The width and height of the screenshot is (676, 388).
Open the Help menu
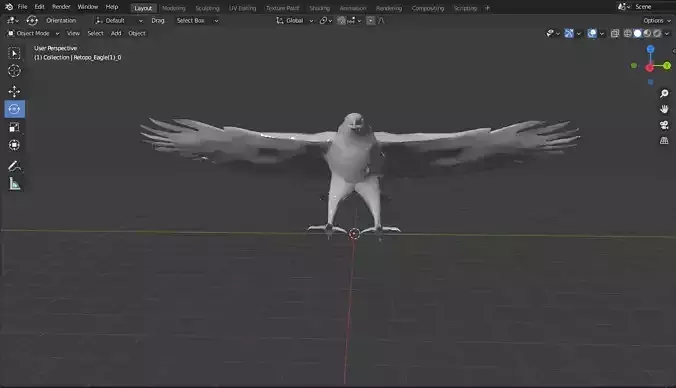(x=112, y=7)
